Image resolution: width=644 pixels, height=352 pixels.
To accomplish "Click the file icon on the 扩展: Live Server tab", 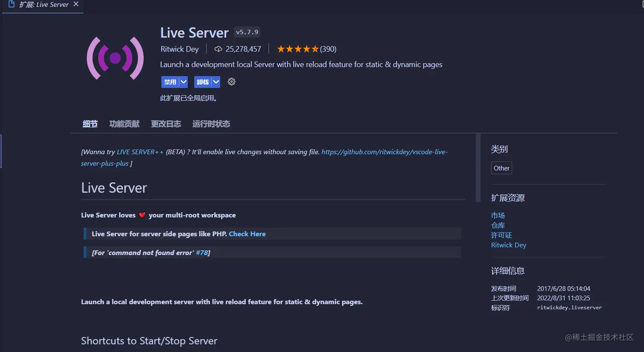I will 12,4.
